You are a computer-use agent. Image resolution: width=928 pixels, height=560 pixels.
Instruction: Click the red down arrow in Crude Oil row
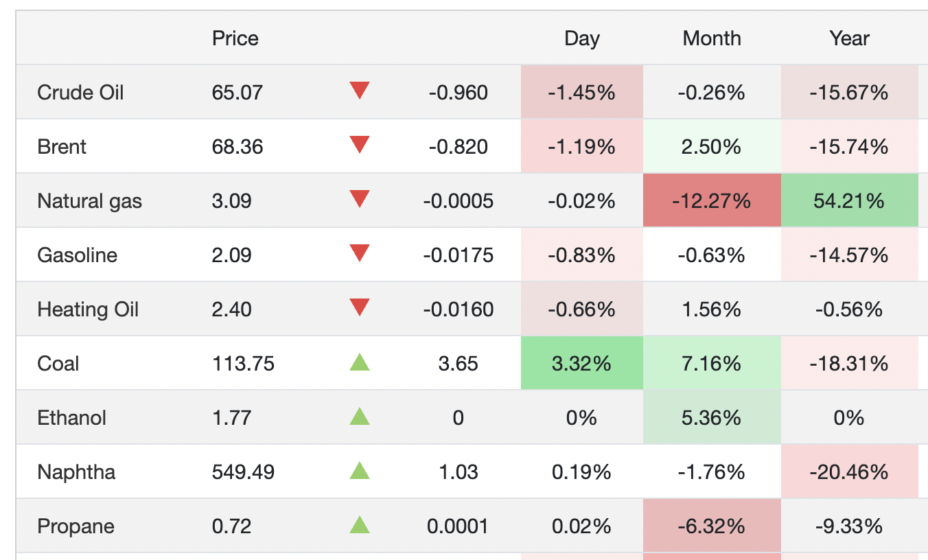click(x=360, y=91)
